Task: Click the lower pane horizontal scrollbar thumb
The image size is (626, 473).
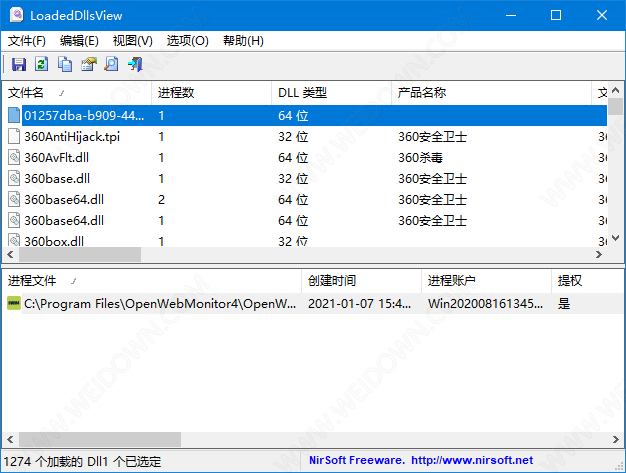Action: tap(100, 439)
